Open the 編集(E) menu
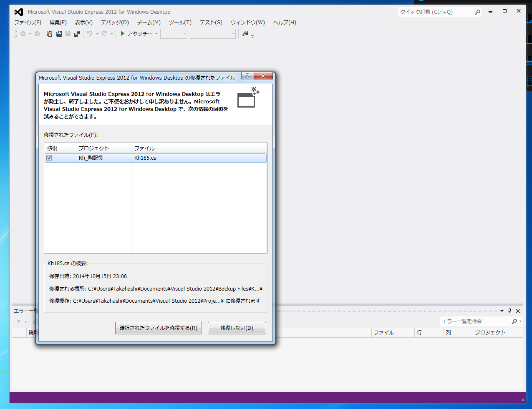This screenshot has width=532, height=409. coord(58,23)
